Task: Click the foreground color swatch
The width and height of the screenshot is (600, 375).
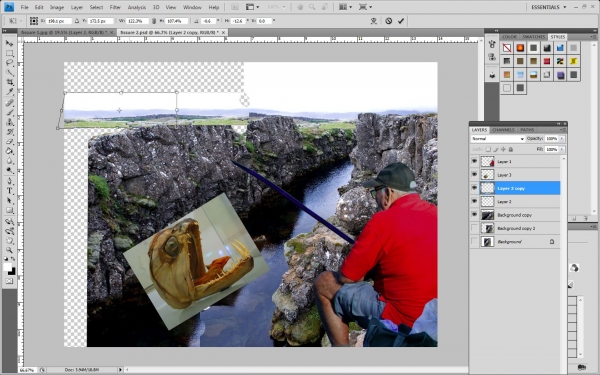Action: [x=7, y=267]
